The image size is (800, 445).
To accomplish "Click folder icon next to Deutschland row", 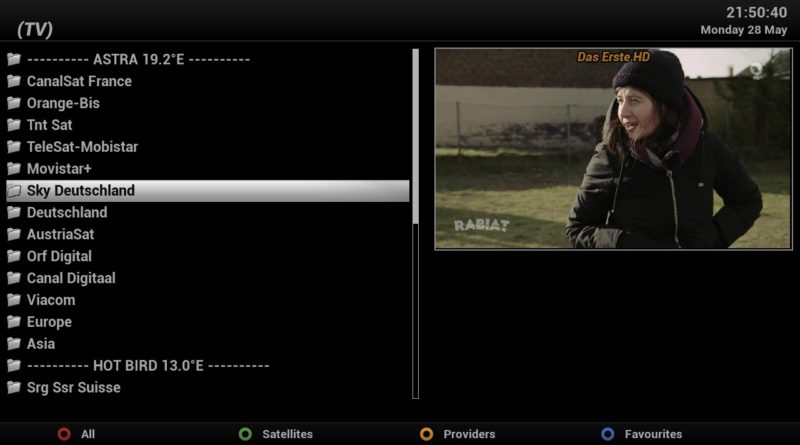I will pyautogui.click(x=14, y=212).
